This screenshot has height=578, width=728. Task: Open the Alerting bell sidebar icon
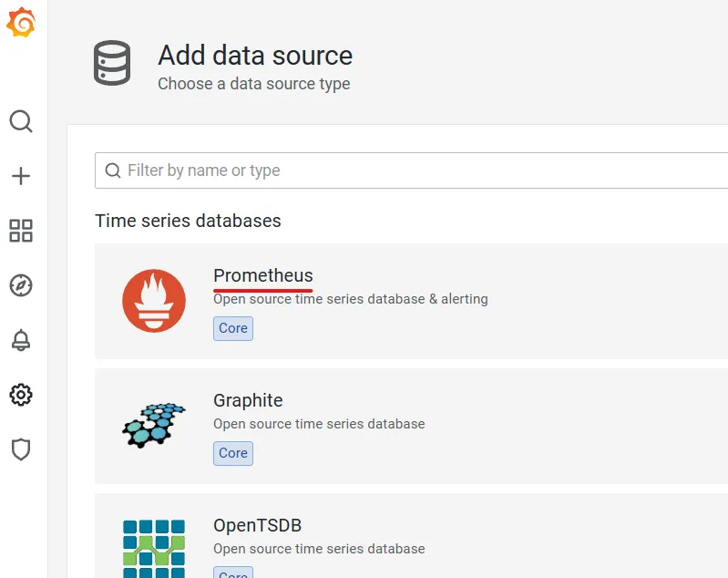(x=21, y=340)
